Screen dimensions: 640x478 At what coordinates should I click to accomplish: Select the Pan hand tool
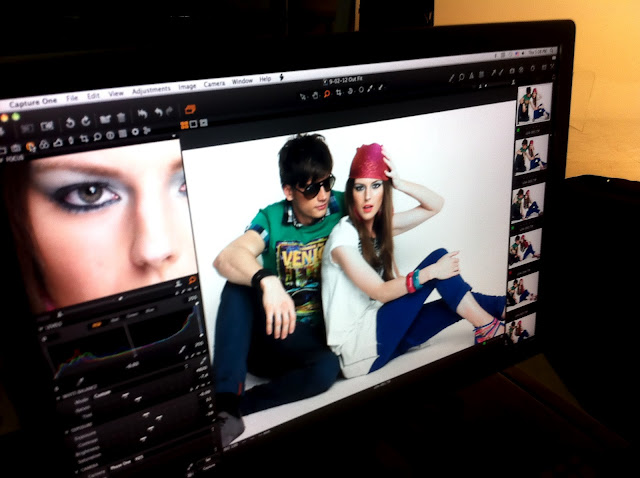pos(315,95)
